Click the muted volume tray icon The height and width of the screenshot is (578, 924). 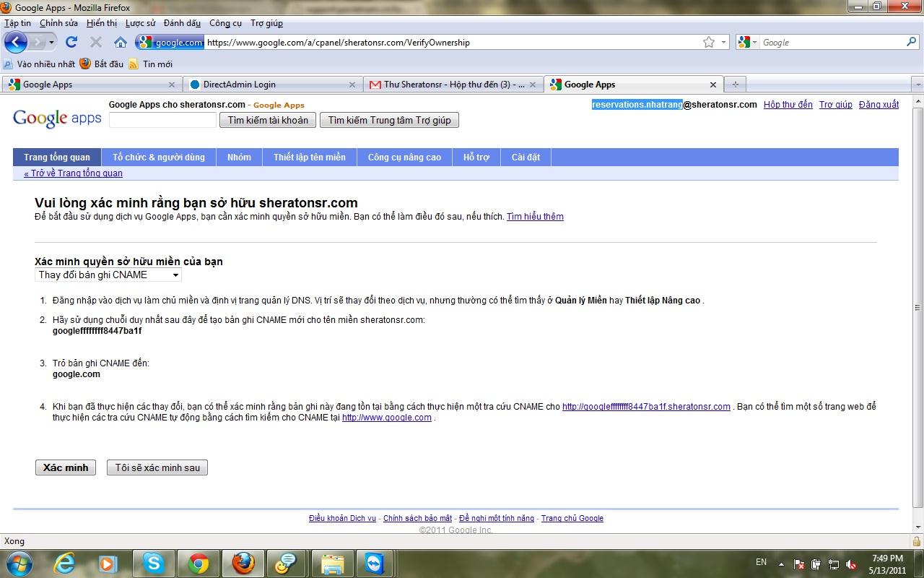[x=851, y=564]
